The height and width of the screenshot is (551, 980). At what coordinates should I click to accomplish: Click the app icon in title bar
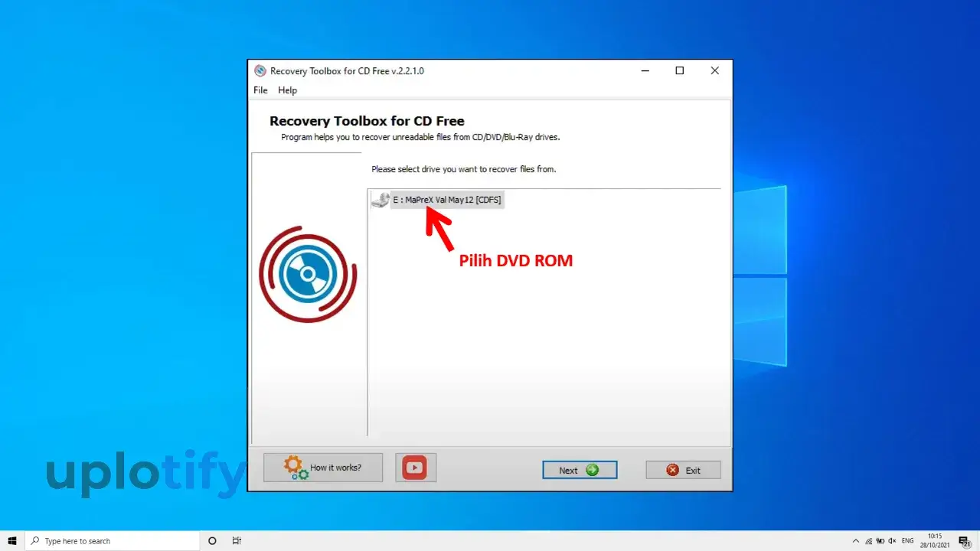[260, 71]
